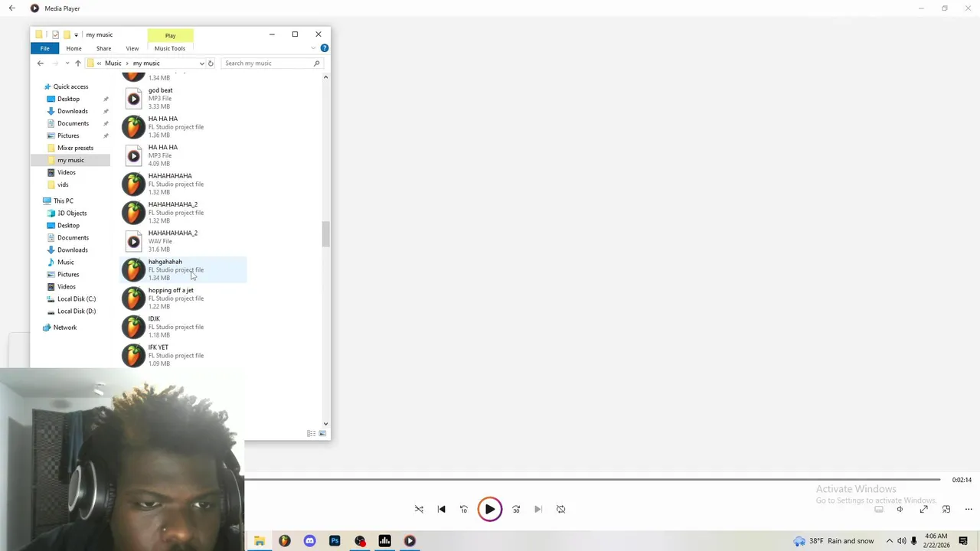Screen dimensions: 980x551
Task: Select hopping off a jet project
Action: coord(184,298)
